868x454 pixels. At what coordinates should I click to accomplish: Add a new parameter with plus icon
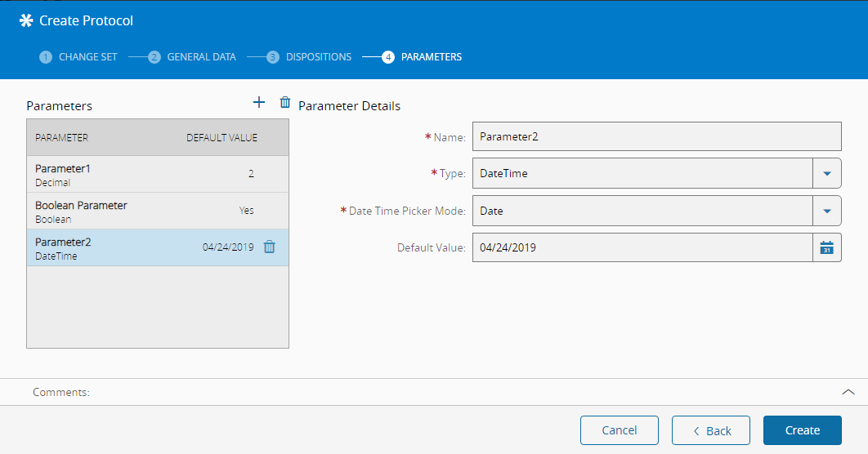click(259, 102)
